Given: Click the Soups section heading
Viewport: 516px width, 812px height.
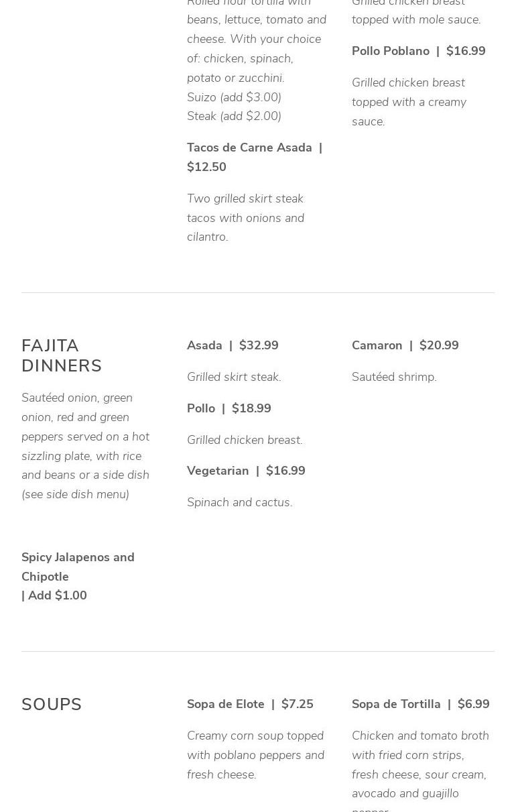Looking at the screenshot, I should (x=52, y=705).
